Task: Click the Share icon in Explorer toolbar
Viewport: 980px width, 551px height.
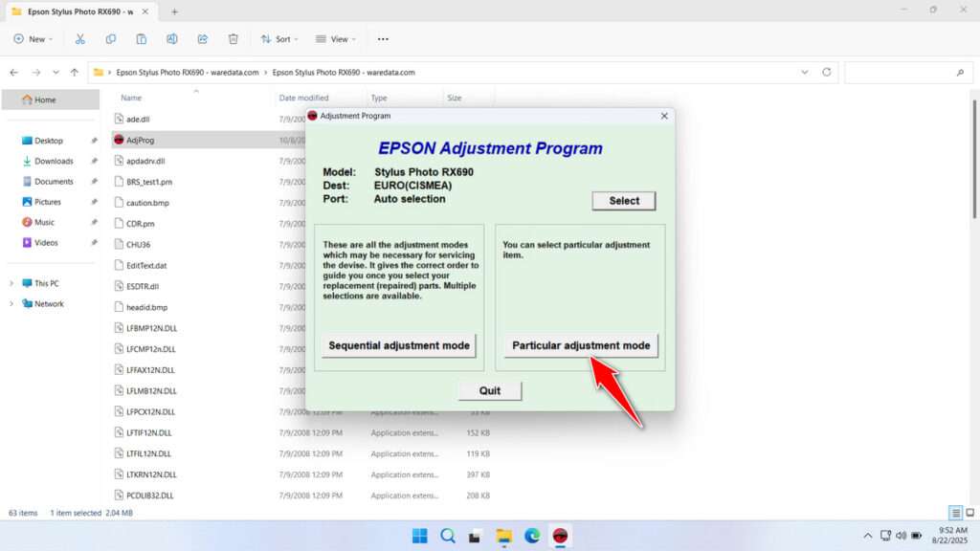Action: coord(203,38)
